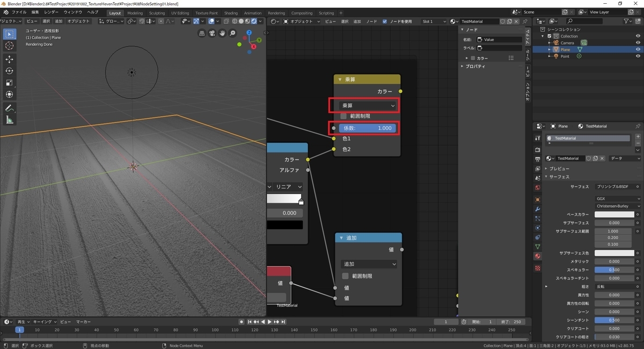This screenshot has width=644, height=349.
Task: Select the Annotate pencil tool
Action: (9, 108)
